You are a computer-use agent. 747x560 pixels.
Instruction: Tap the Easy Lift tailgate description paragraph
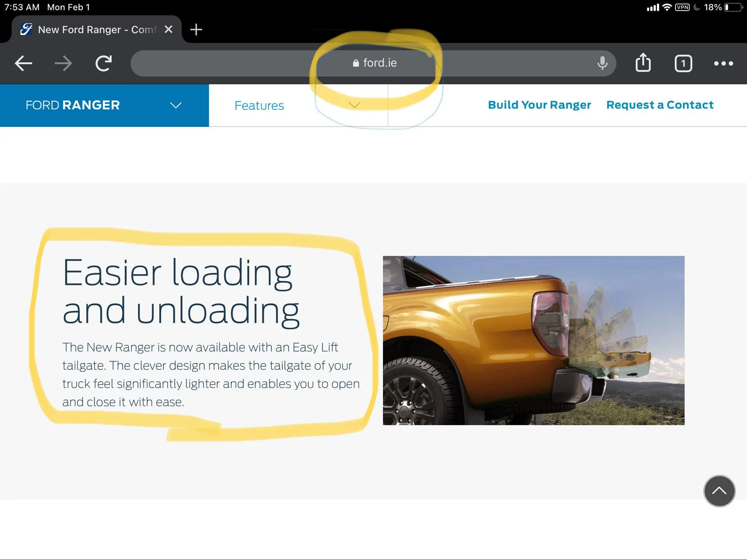[211, 375]
